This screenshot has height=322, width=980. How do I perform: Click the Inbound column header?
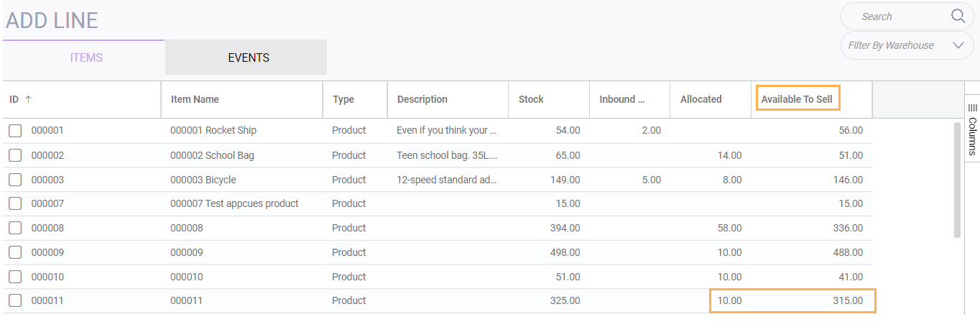(617, 100)
